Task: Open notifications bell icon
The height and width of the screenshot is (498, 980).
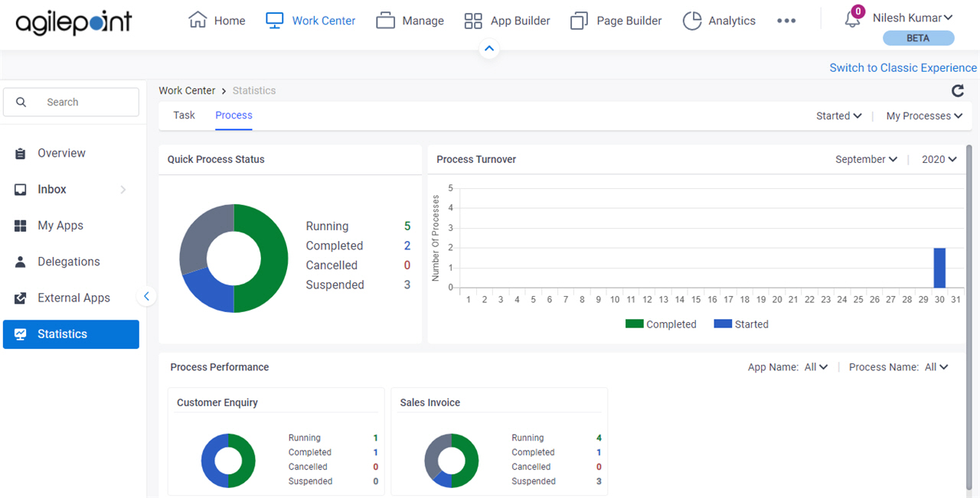Action: (852, 20)
